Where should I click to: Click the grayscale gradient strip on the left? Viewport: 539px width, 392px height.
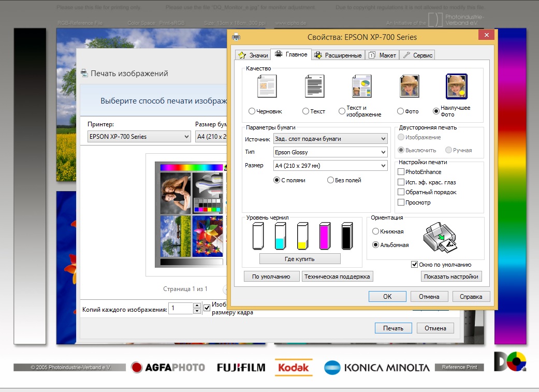point(30,186)
